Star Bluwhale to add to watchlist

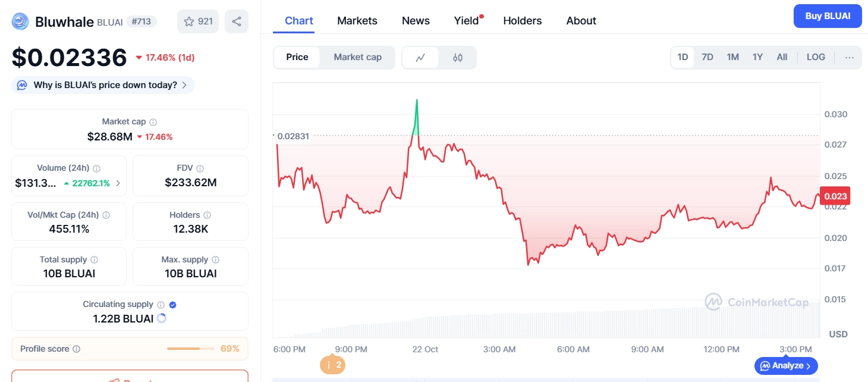(x=189, y=21)
